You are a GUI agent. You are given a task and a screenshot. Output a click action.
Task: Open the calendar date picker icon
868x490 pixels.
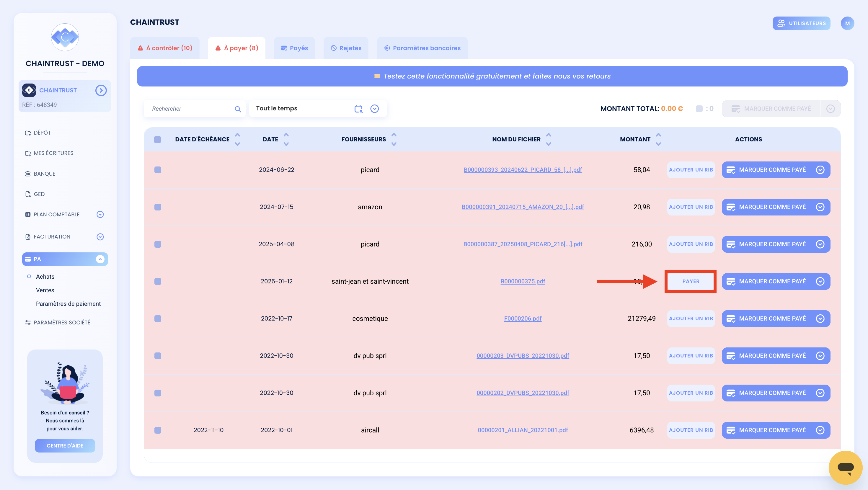(358, 109)
